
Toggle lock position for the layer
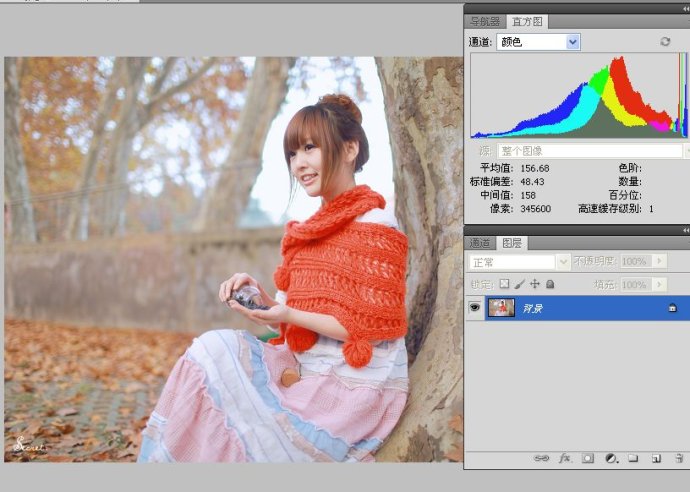535,284
